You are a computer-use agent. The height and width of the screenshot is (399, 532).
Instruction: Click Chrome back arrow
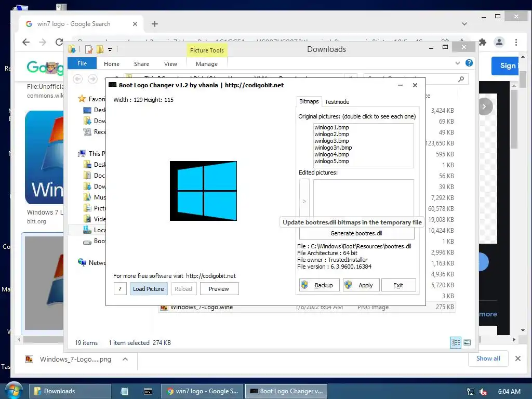coord(26,42)
